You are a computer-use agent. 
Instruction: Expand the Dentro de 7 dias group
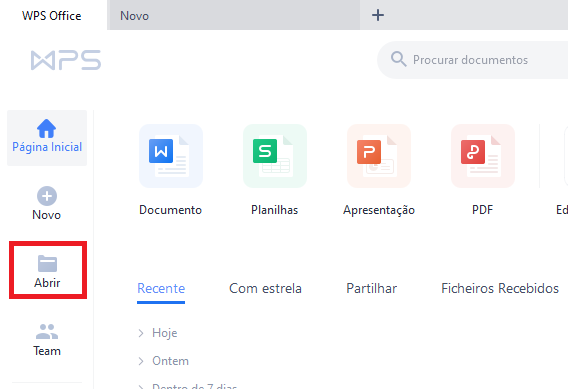coord(141,386)
